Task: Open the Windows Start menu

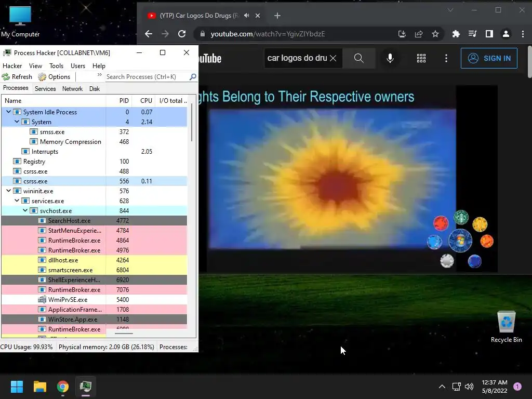Action: 17,387
